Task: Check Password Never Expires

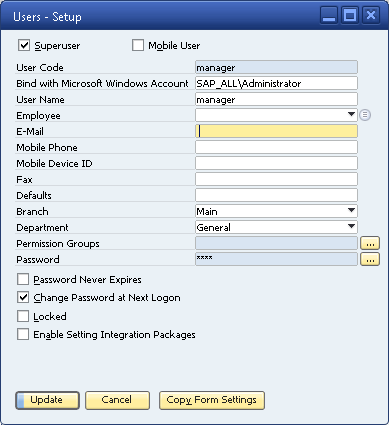Action: tap(23, 279)
